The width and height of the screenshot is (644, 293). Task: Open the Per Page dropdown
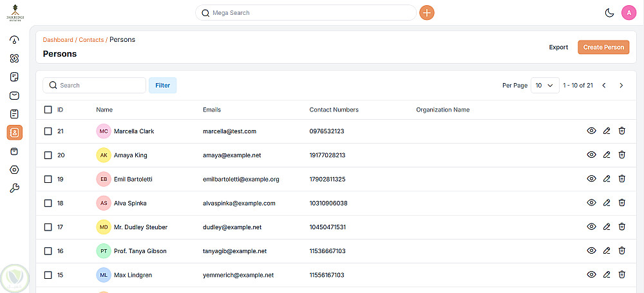pyautogui.click(x=545, y=86)
